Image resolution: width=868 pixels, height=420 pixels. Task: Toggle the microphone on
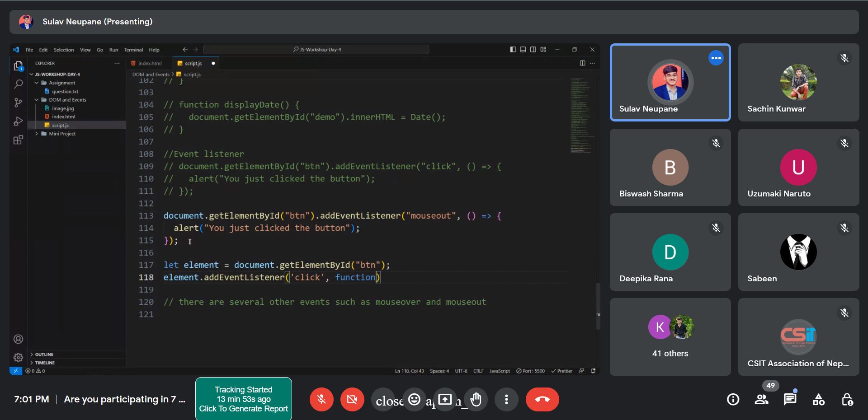(x=321, y=399)
